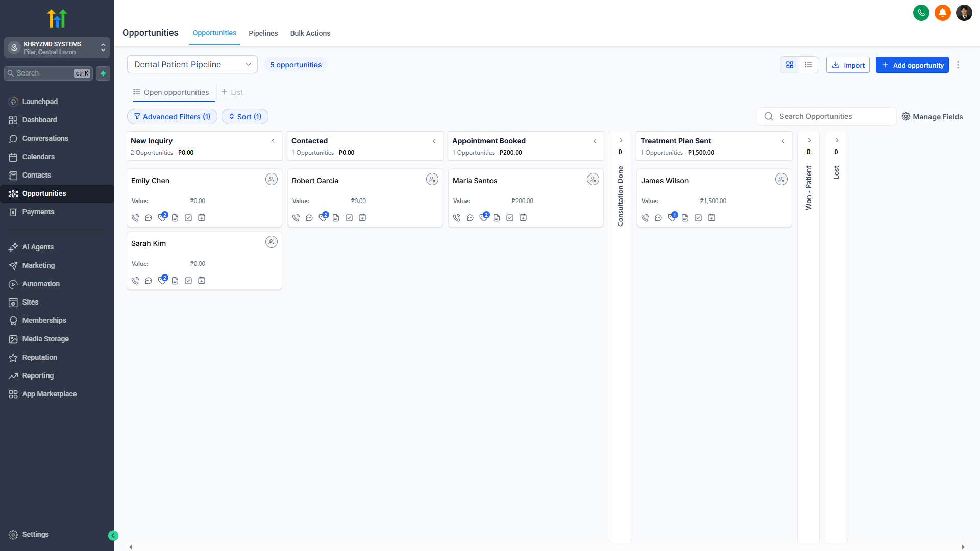Open the three-dot more options menu
The height and width of the screenshot is (551, 980).
coord(958,65)
